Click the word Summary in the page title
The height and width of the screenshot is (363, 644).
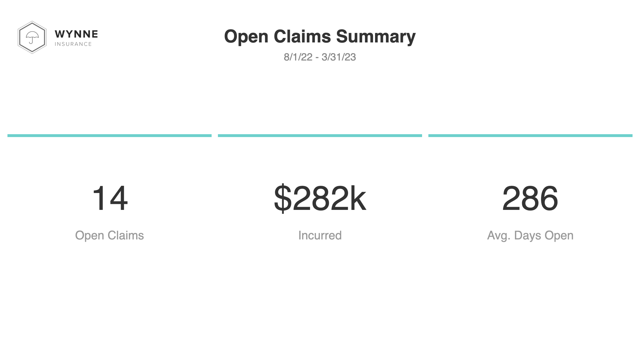[376, 37]
